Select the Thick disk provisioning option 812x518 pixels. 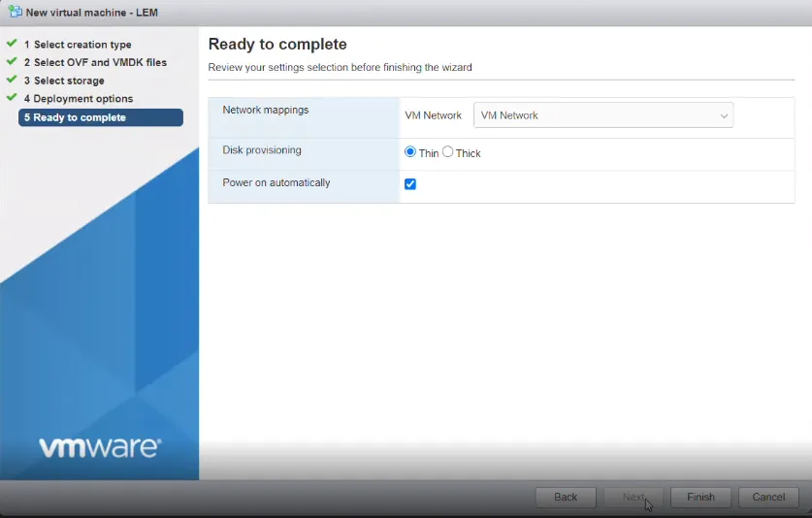[448, 151]
